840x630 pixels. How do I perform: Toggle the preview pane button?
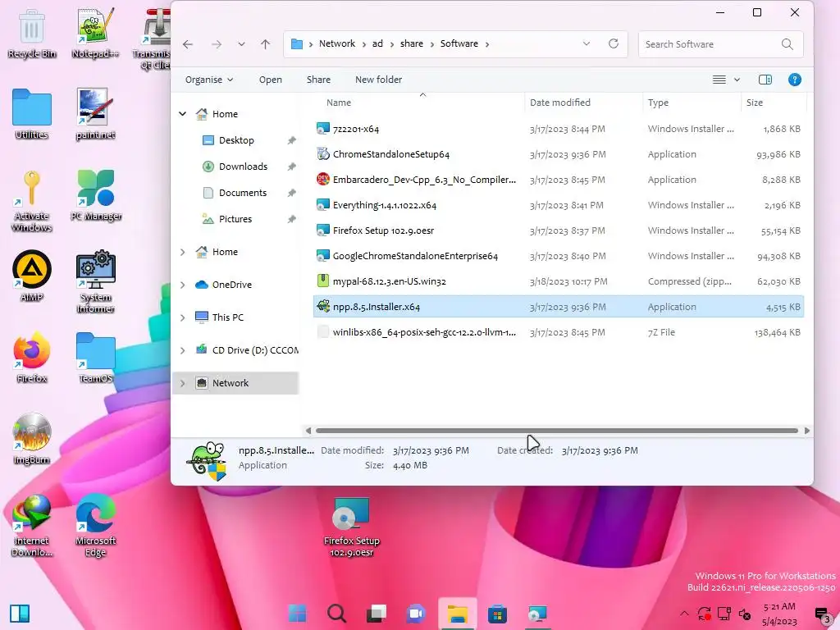765,80
